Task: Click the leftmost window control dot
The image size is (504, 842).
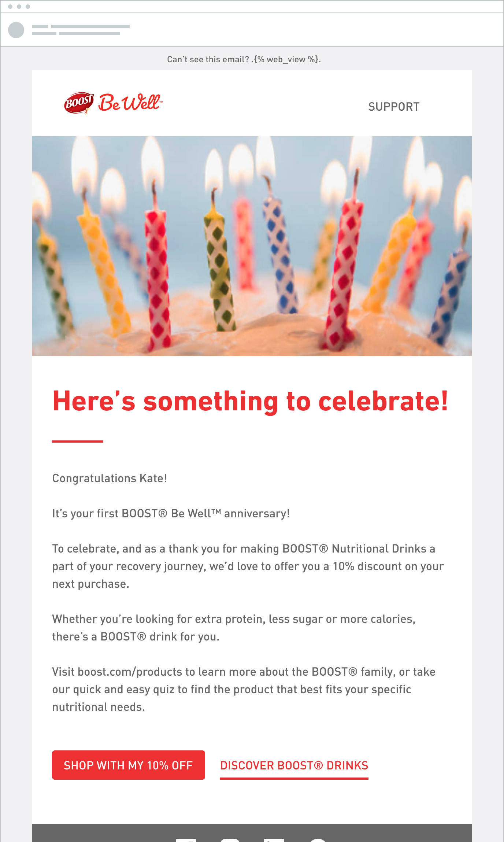Action: 10,7
